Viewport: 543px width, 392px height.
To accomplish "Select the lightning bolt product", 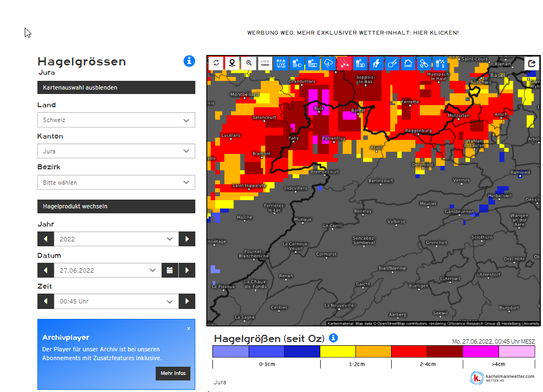I will coord(376,63).
